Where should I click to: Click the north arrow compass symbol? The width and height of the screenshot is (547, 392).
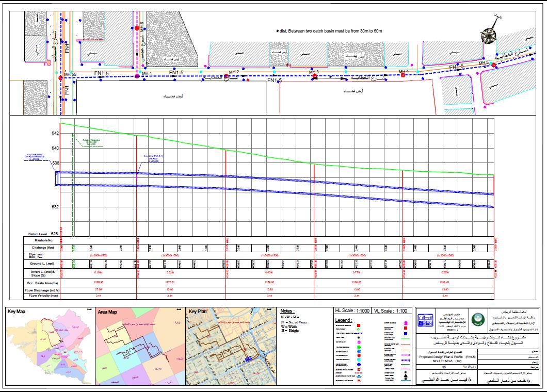coord(487,35)
